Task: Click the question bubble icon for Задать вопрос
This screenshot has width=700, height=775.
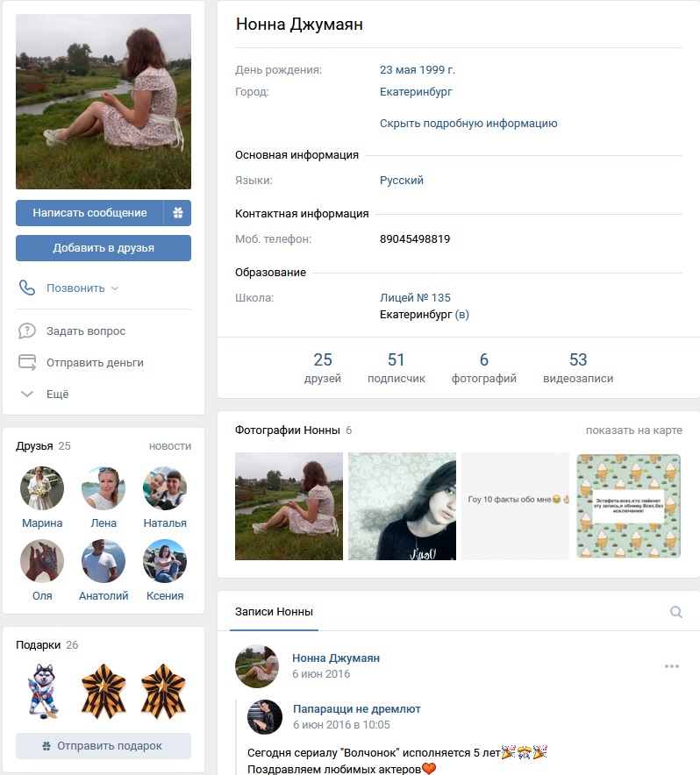Action: 26,331
